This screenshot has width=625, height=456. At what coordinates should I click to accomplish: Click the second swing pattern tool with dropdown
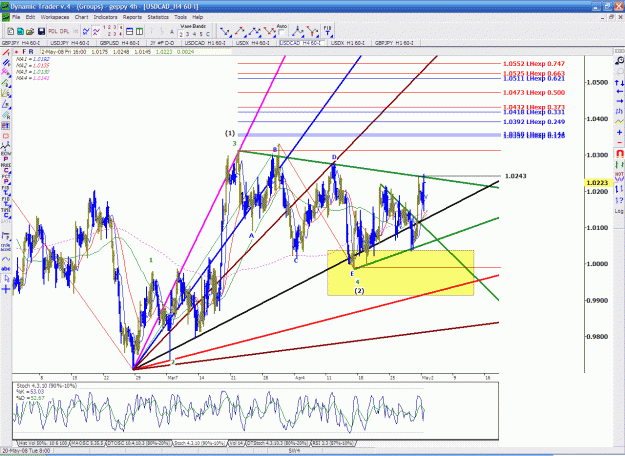[240, 31]
